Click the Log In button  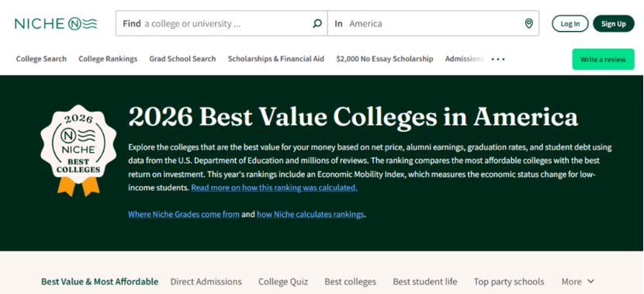570,24
